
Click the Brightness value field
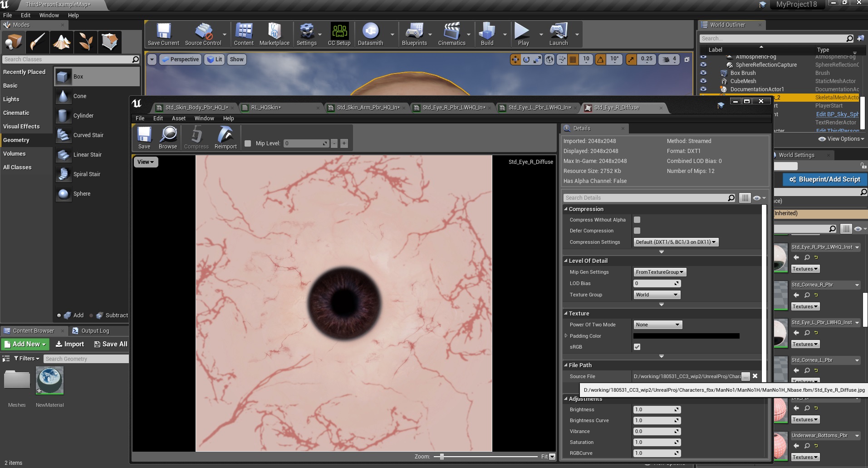click(657, 409)
